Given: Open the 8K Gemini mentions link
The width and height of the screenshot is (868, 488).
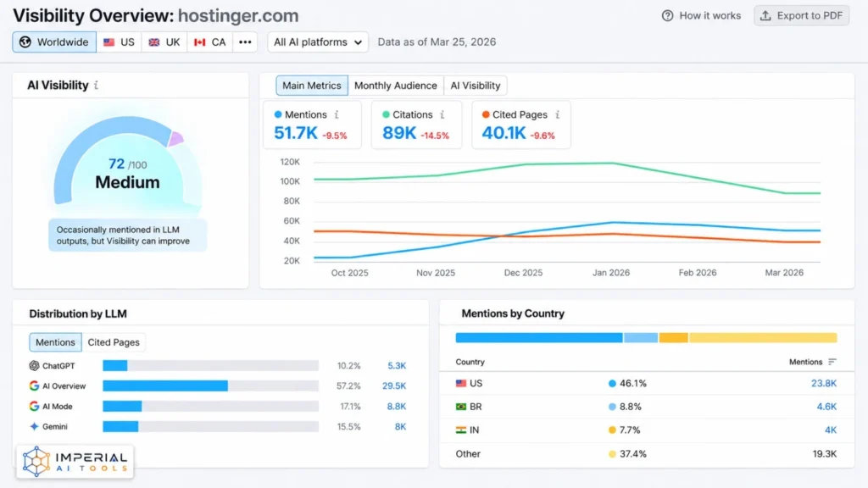Looking at the screenshot, I should click(x=400, y=427).
